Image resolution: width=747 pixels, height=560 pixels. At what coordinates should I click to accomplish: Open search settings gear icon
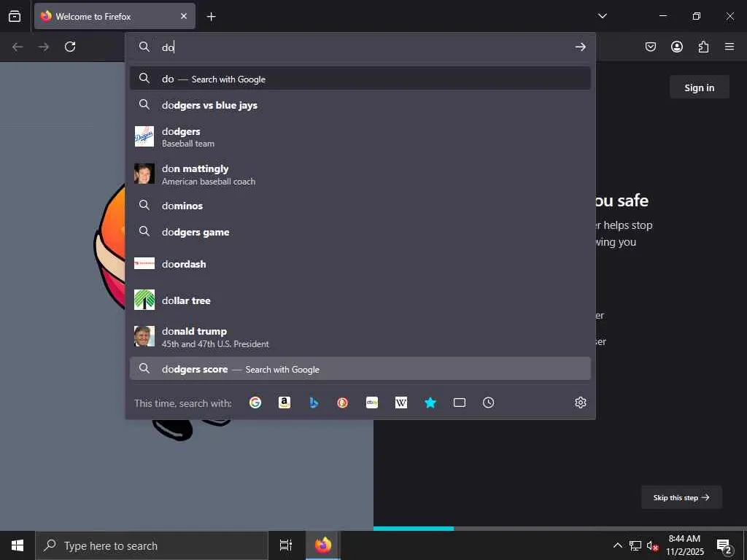click(x=580, y=402)
